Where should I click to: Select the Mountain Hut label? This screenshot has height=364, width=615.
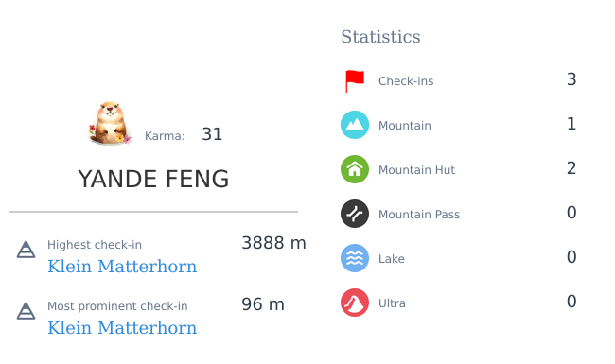point(416,170)
